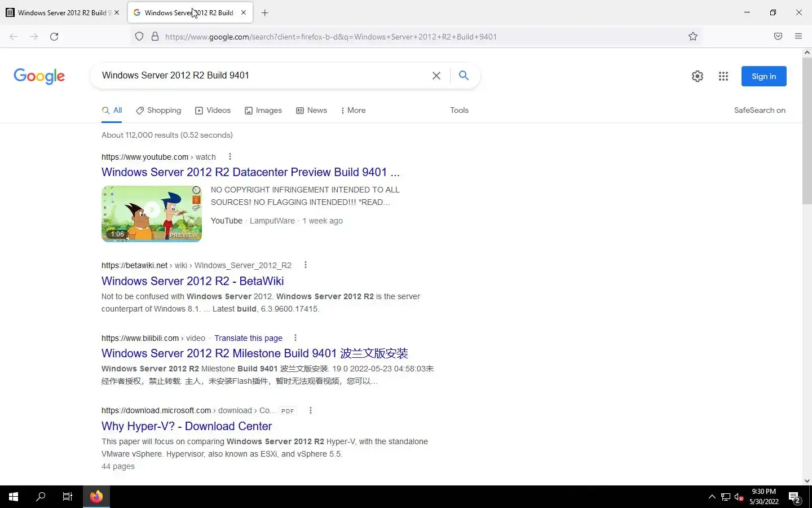
Task: Switch to News results
Action: point(312,110)
